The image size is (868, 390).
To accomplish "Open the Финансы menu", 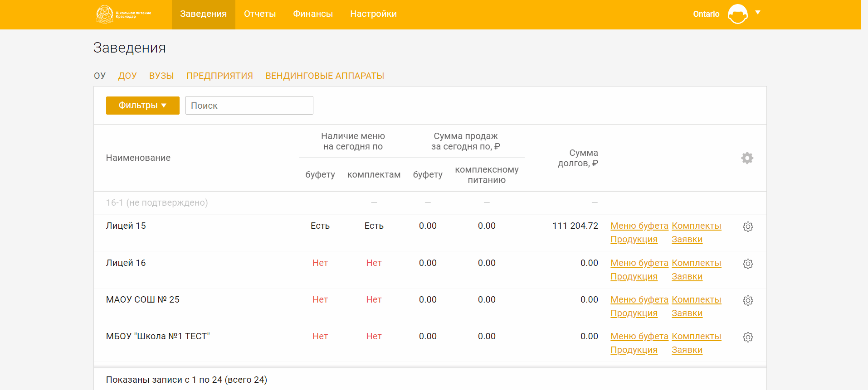I will tap(313, 14).
